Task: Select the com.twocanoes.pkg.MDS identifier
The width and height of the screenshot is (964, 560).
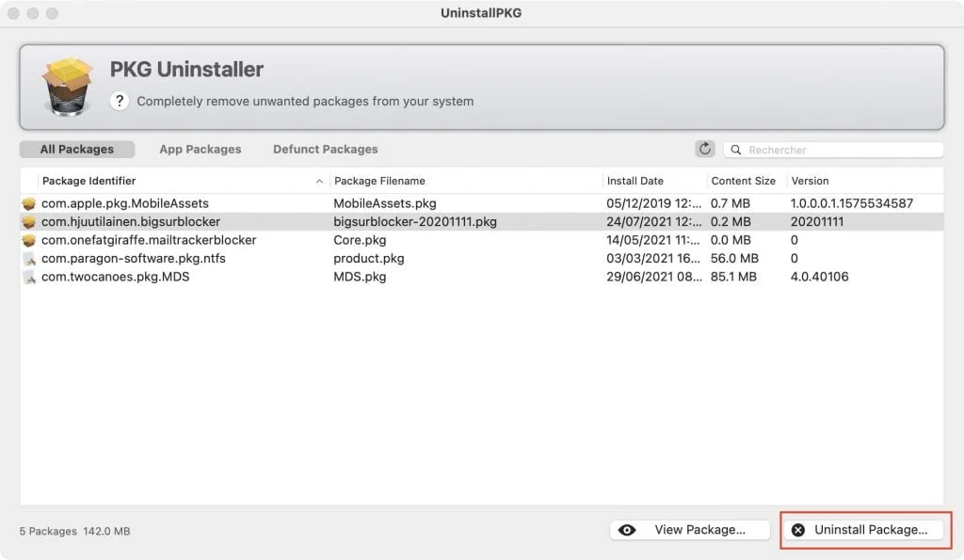Action: 116,278
